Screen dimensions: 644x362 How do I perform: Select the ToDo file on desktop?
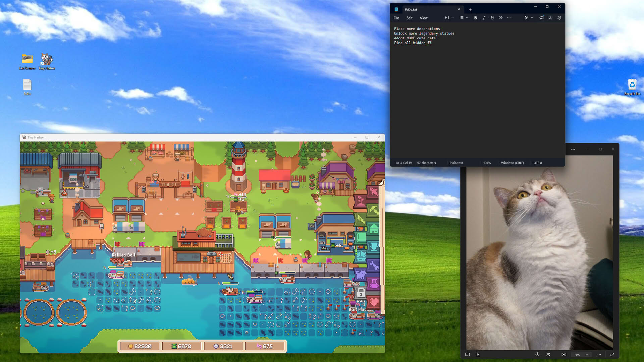[x=27, y=87]
